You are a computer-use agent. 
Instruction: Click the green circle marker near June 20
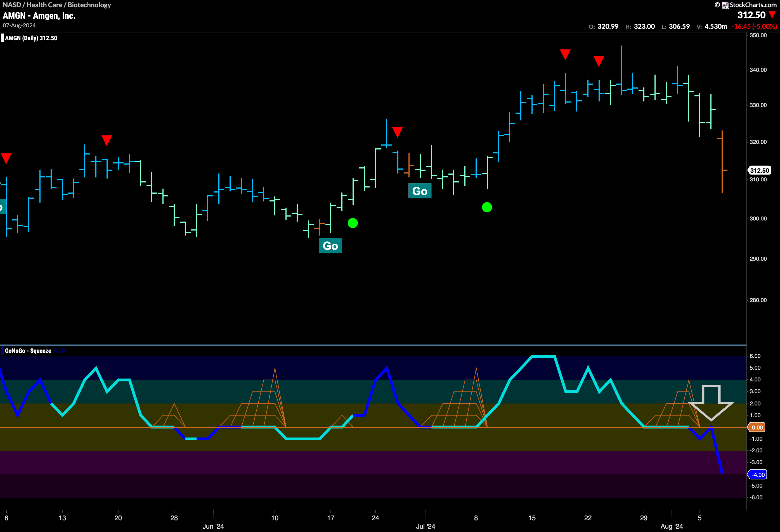(353, 223)
